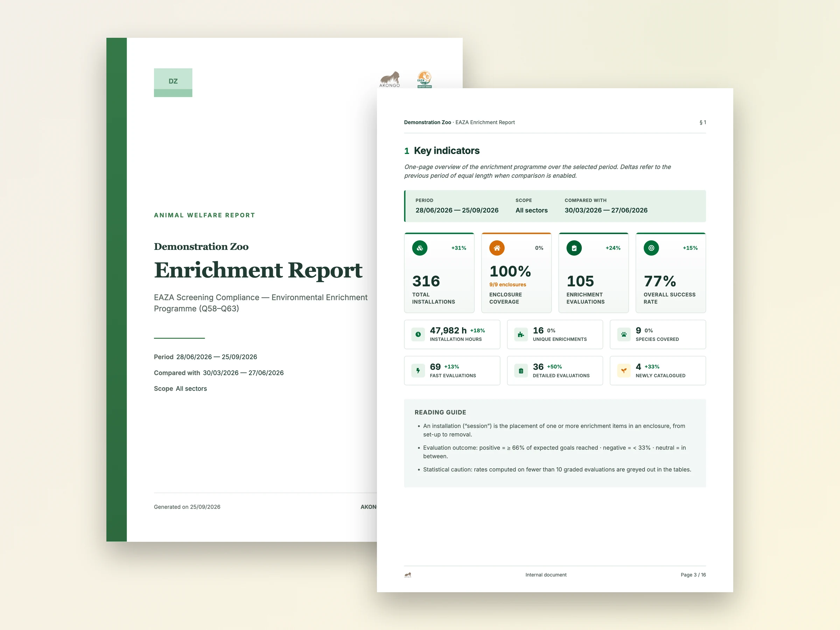The height and width of the screenshot is (630, 840).
Task: Click the +31% delta on Total Installations
Action: 459,248
